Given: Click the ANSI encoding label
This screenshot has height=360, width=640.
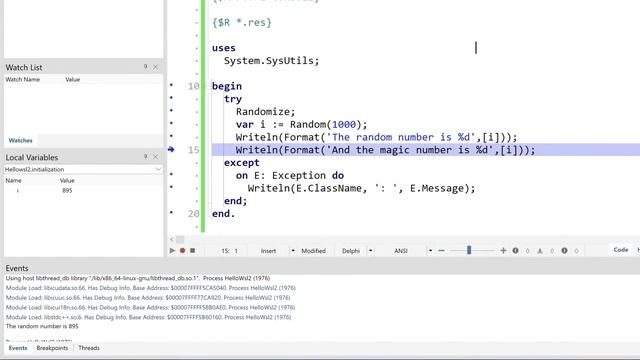Looking at the screenshot, I should (x=401, y=251).
